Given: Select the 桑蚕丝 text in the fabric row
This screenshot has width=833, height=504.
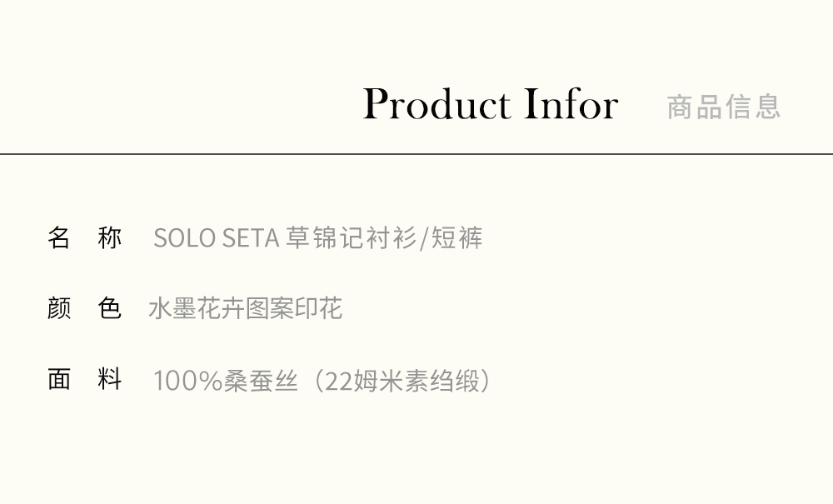Looking at the screenshot, I should tap(261, 381).
